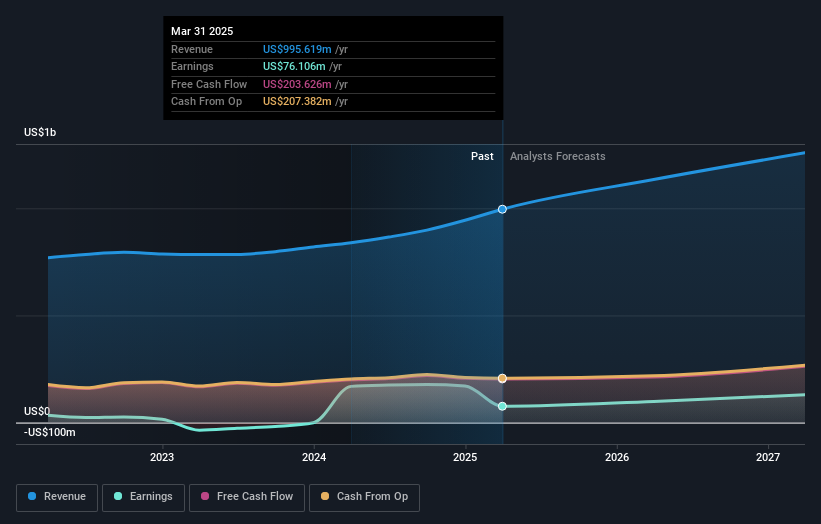Toggle the Free Cash Flow legend button
The height and width of the screenshot is (524, 821).
[247, 497]
